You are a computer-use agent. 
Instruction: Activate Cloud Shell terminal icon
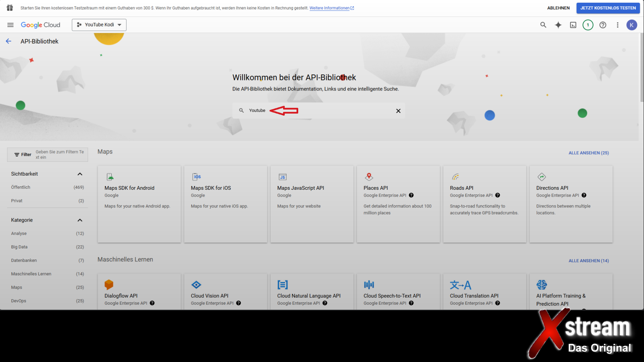click(x=573, y=25)
